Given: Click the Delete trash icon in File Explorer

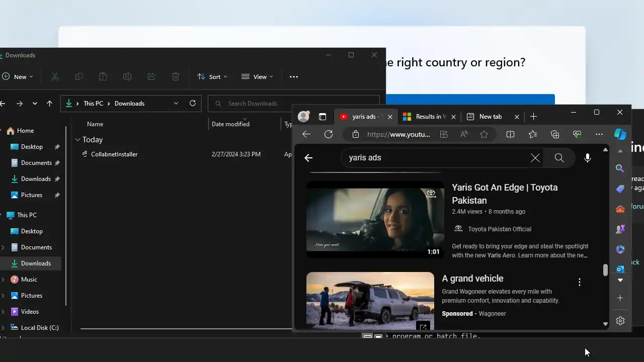Looking at the screenshot, I should click(x=176, y=76).
